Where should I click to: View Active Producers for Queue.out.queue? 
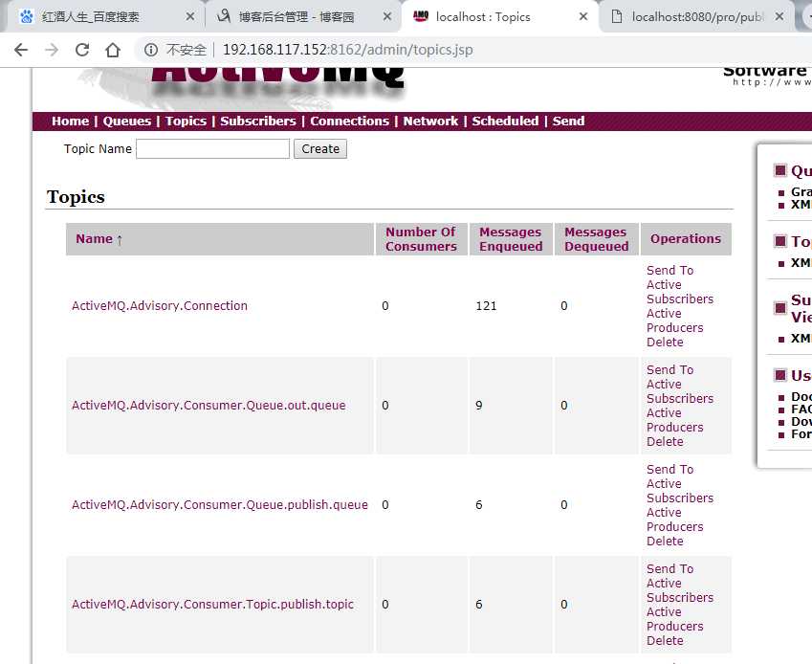click(675, 420)
